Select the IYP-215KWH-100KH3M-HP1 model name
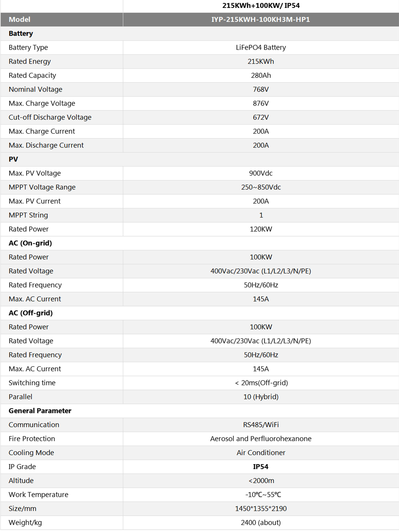Viewport: 399px width, 532px height. click(x=261, y=20)
